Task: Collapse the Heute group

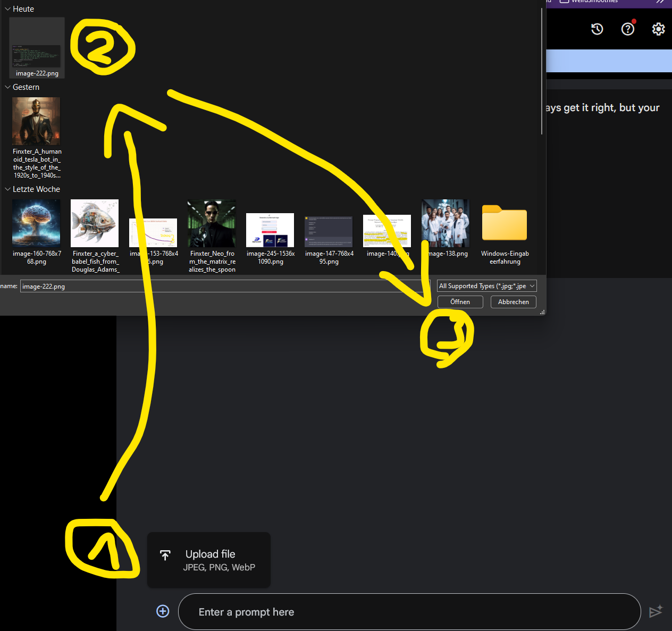Action: pyautogui.click(x=7, y=9)
